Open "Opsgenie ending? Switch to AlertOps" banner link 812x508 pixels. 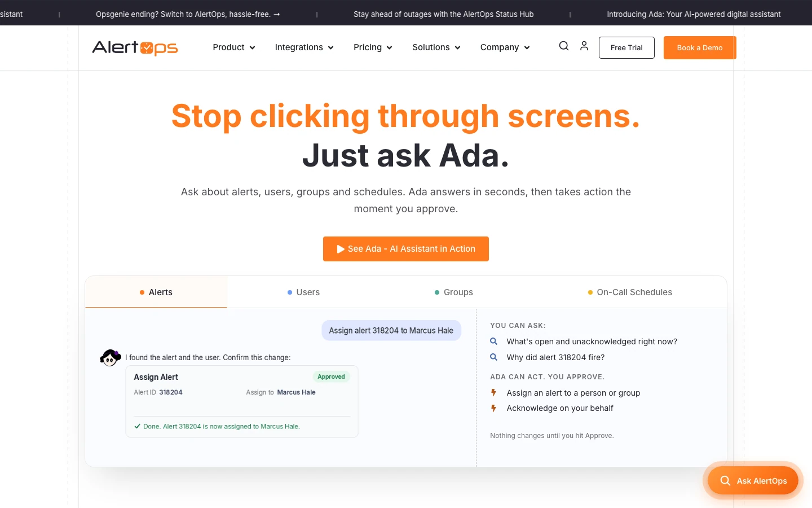[188, 14]
